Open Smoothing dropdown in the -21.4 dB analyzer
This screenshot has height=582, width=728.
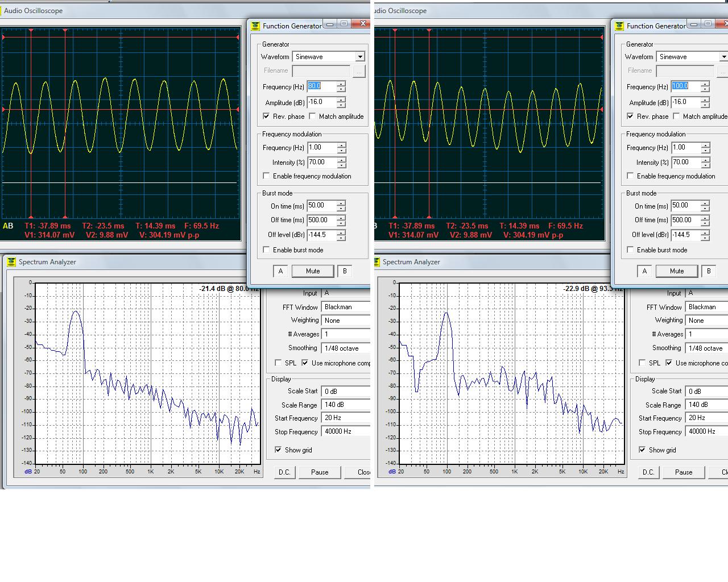point(346,348)
